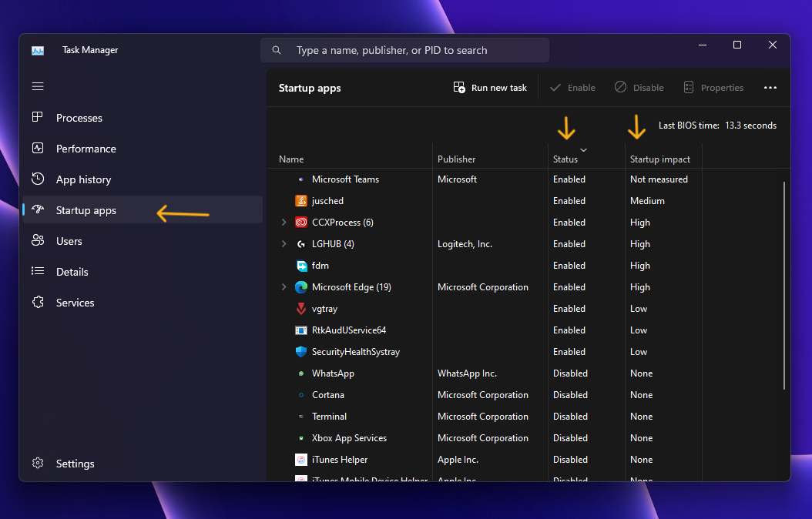Click the fdm download manager icon
The width and height of the screenshot is (812, 519).
pos(301,266)
